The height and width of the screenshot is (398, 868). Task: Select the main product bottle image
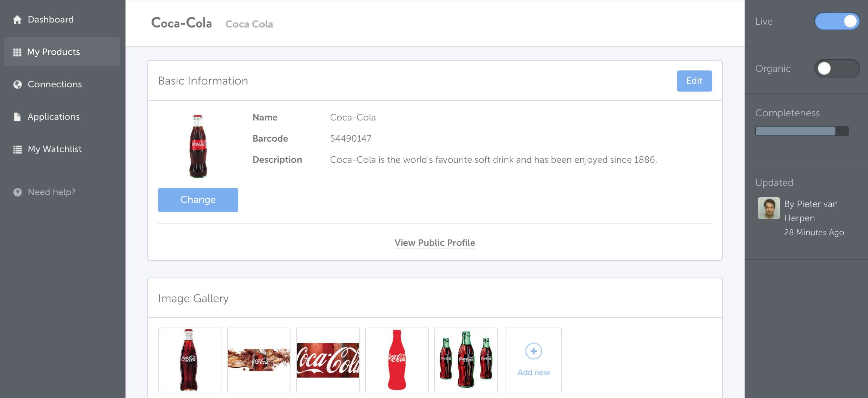click(198, 146)
